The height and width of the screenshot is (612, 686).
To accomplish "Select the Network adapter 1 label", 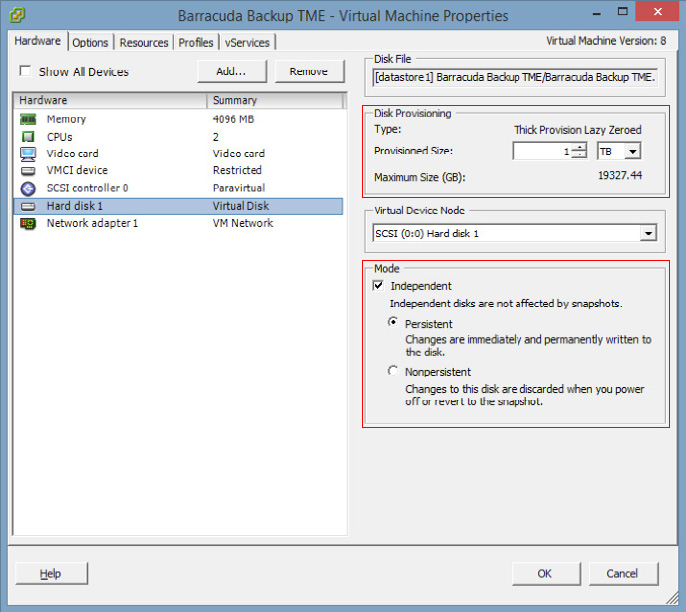I will [92, 223].
